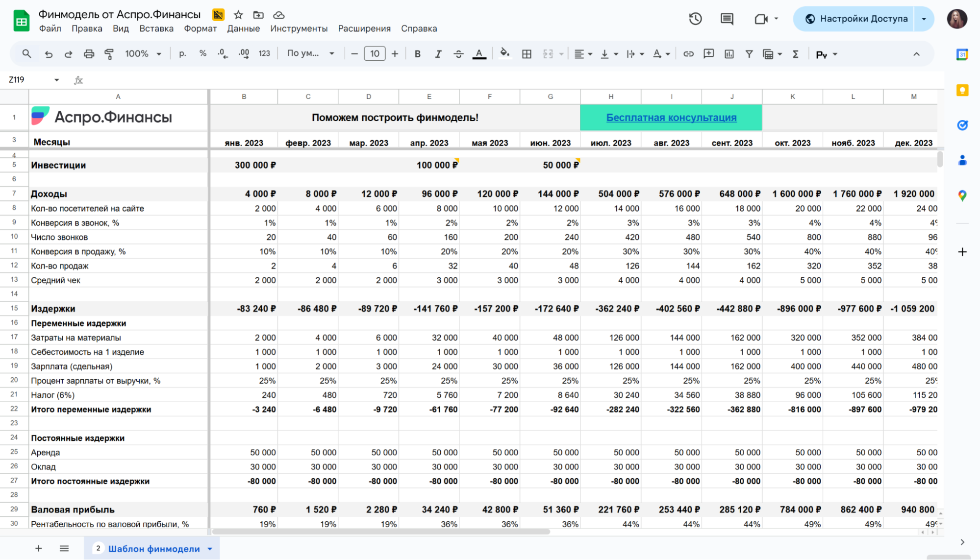This screenshot has height=560, width=980.
Task: Toggle strikethrough formatting
Action: pos(458,54)
